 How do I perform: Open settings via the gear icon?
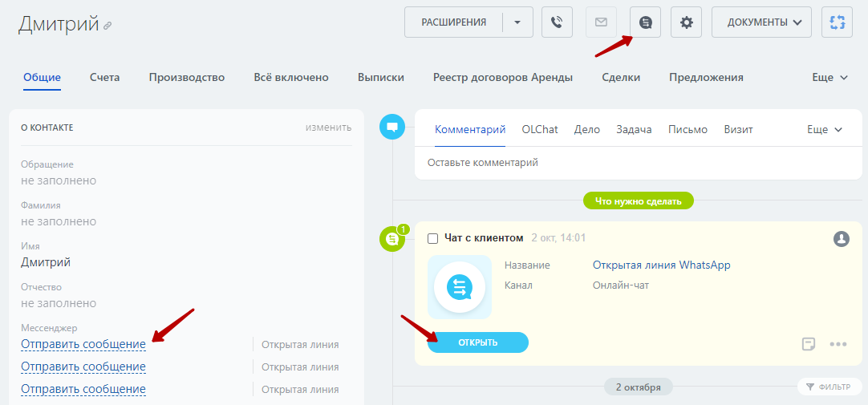pyautogui.click(x=687, y=22)
